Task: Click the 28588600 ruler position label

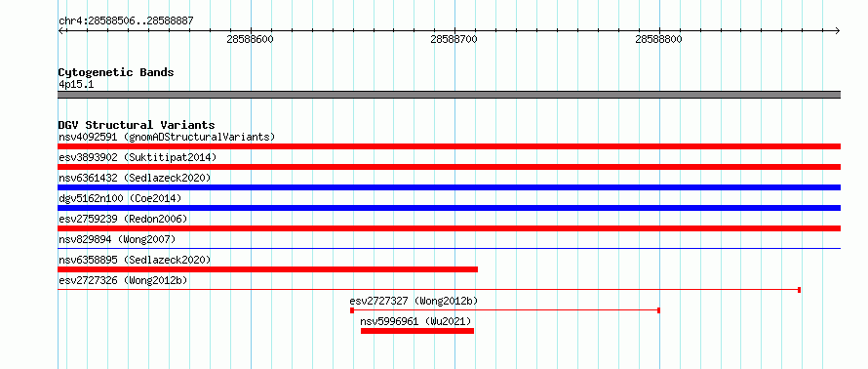Action: (x=251, y=39)
